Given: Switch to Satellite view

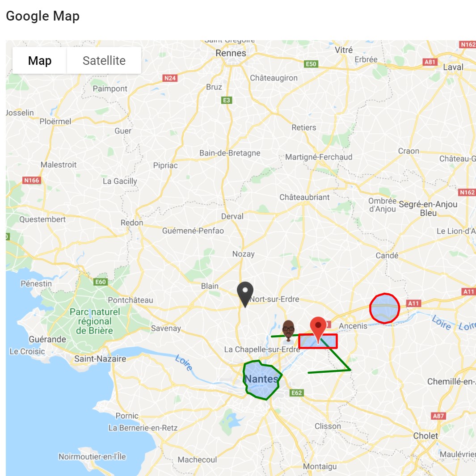Looking at the screenshot, I should click(104, 60).
